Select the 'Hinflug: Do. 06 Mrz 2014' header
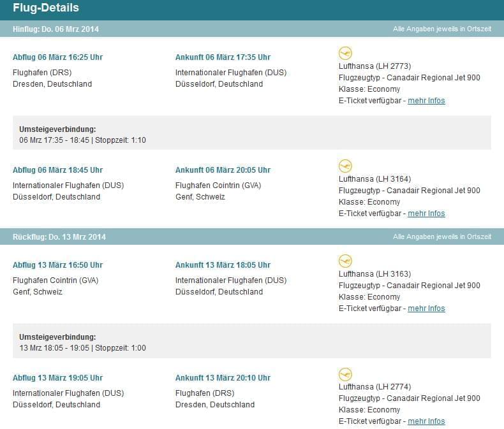 pos(56,29)
